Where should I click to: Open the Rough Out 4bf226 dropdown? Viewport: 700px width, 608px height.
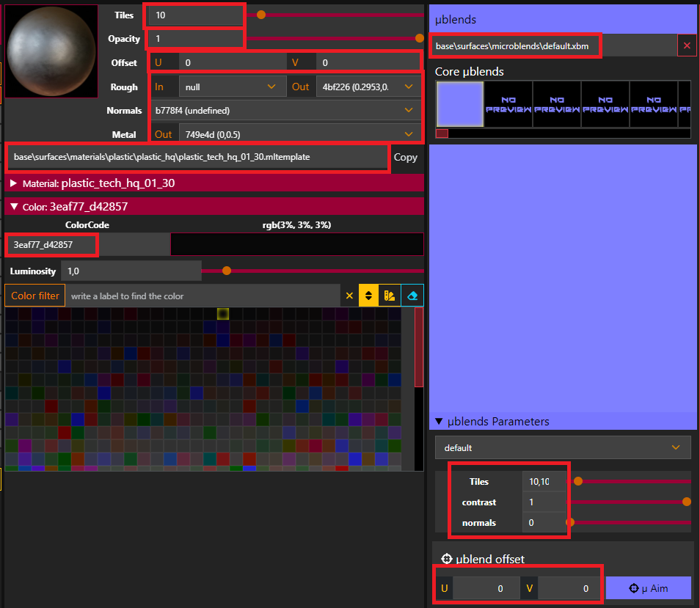(x=368, y=87)
